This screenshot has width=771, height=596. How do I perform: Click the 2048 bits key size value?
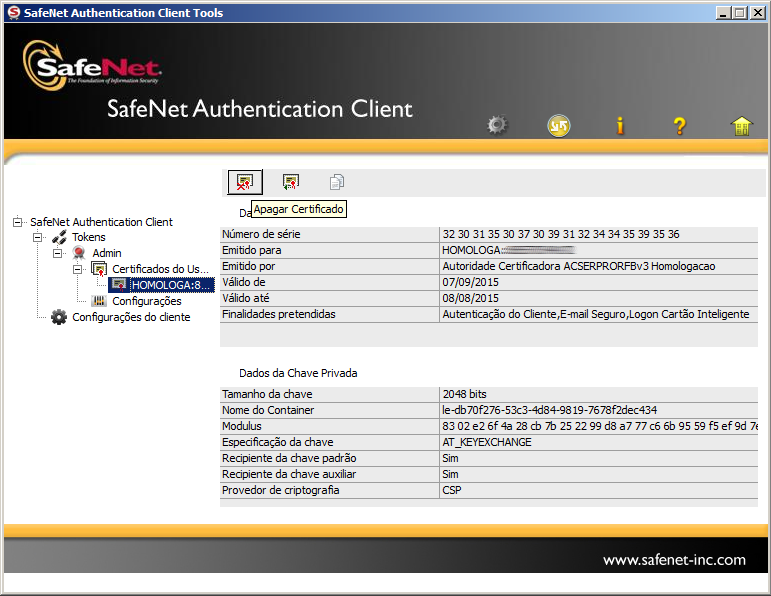[x=464, y=394]
